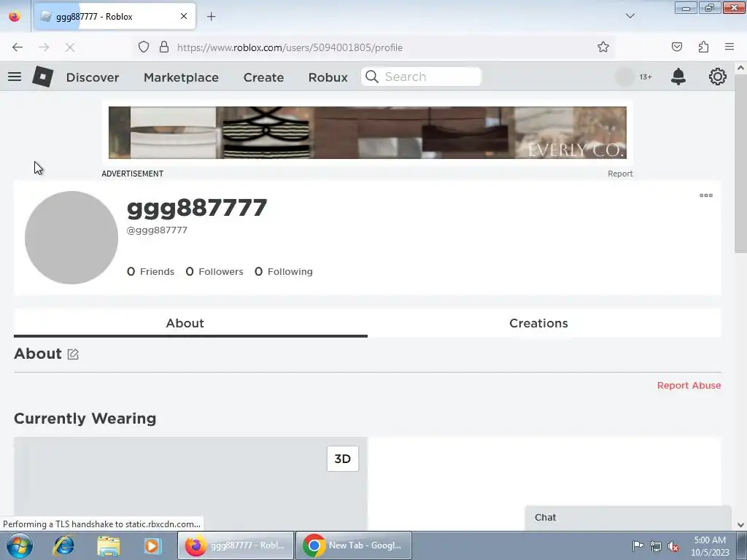This screenshot has height=560, width=747.
Task: Open Action Center flag tray icon
Action: click(x=638, y=545)
